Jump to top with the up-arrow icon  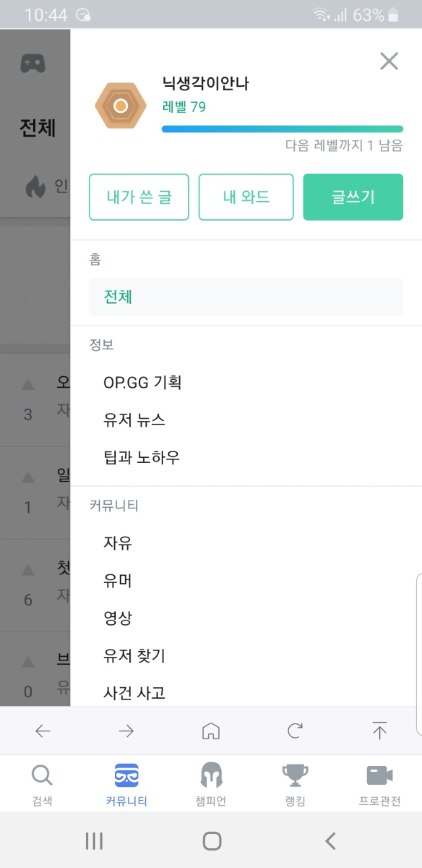pyautogui.click(x=379, y=731)
